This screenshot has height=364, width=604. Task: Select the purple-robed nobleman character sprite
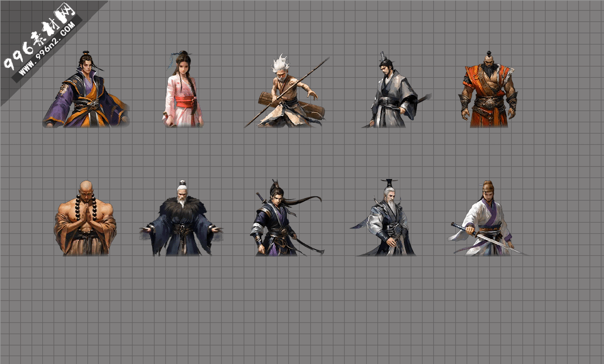tap(86, 90)
